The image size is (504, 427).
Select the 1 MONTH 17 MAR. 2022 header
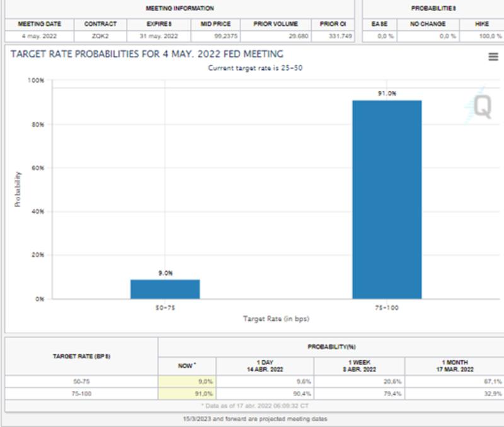[x=454, y=366]
